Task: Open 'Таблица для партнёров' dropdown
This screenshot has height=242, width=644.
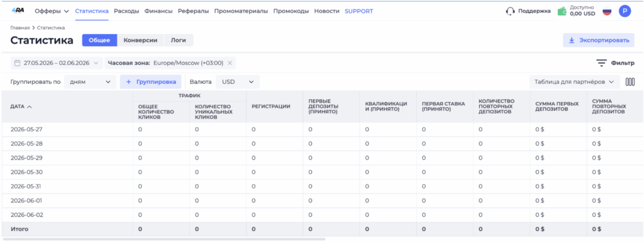Action: point(575,82)
